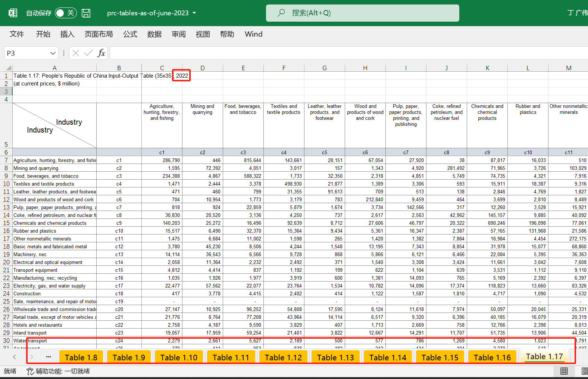The height and width of the screenshot is (379, 588).
Task: Show hidden sheet tabs via ellipsis
Action: pyautogui.click(x=49, y=357)
